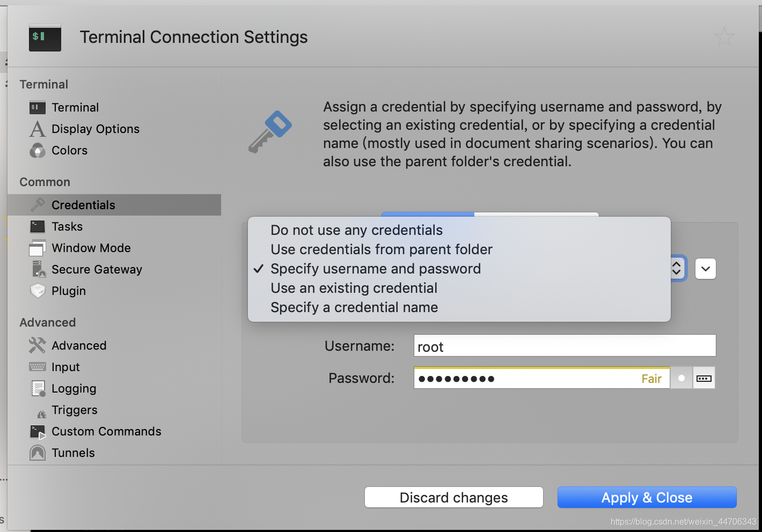Click Discard changes button

tap(454, 498)
